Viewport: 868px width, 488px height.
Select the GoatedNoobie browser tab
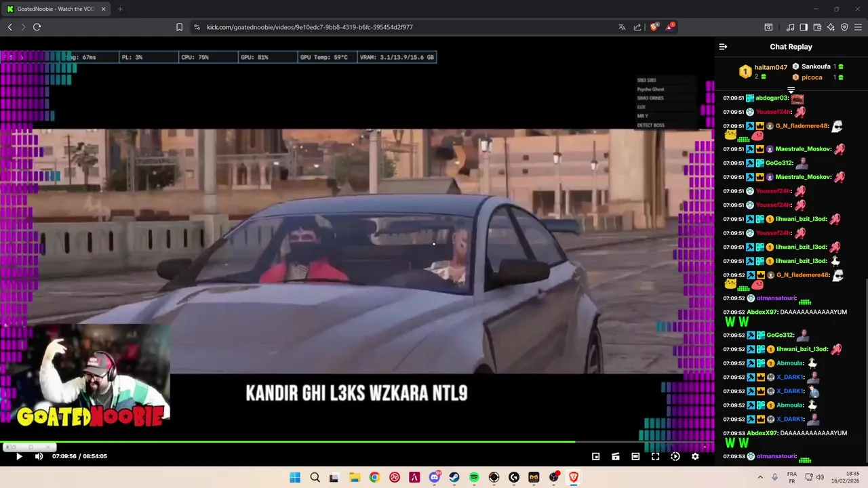click(x=54, y=9)
